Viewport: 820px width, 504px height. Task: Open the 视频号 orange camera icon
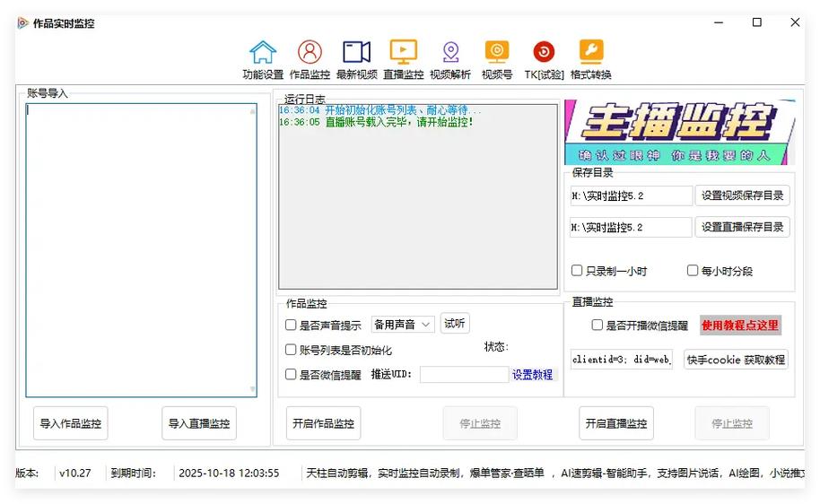coord(497,52)
